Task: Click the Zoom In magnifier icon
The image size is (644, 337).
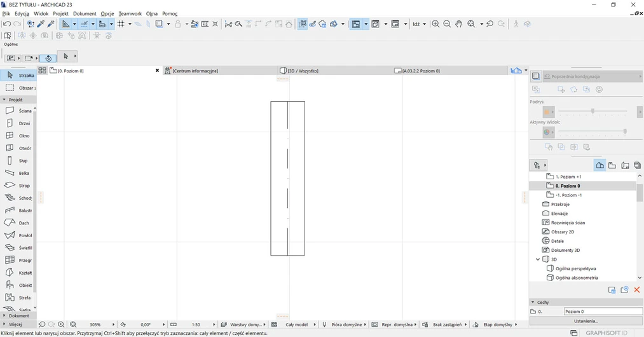Action: click(x=435, y=24)
